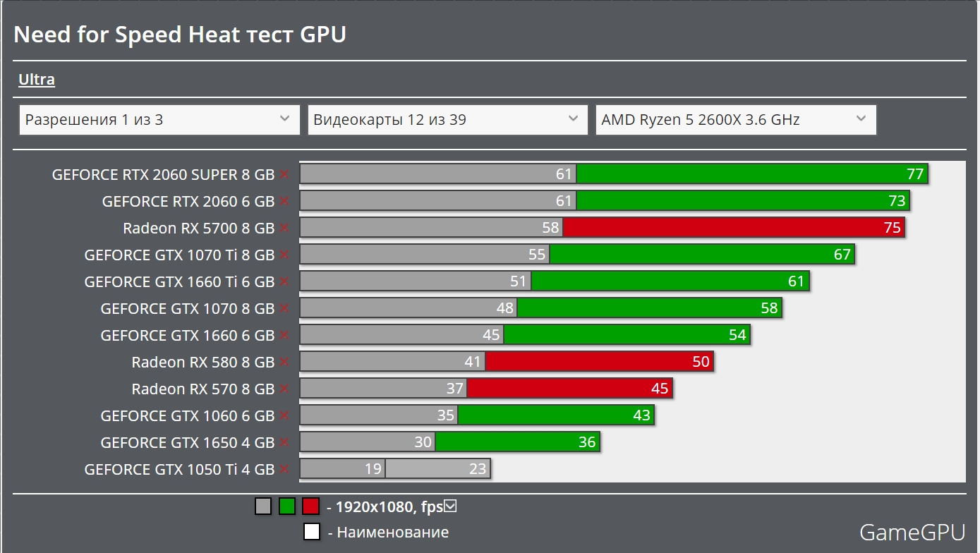
Task: Remove Radeon RX 580 8 GB entry
Action: click(284, 362)
